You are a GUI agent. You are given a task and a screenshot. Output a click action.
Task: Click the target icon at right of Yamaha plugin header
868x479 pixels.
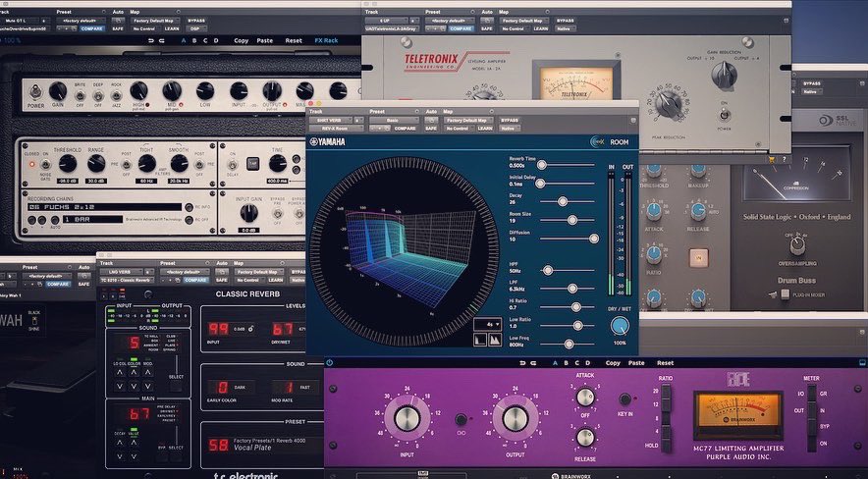pos(633,120)
